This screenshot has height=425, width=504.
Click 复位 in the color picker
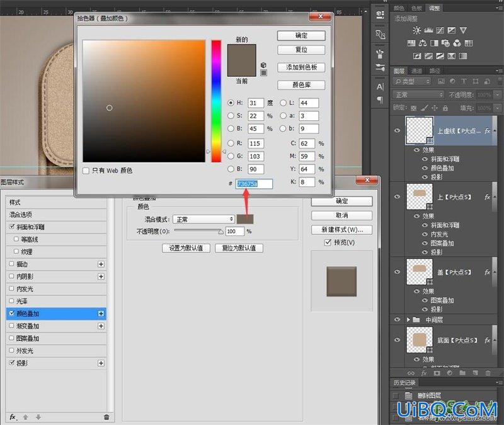tap(301, 50)
